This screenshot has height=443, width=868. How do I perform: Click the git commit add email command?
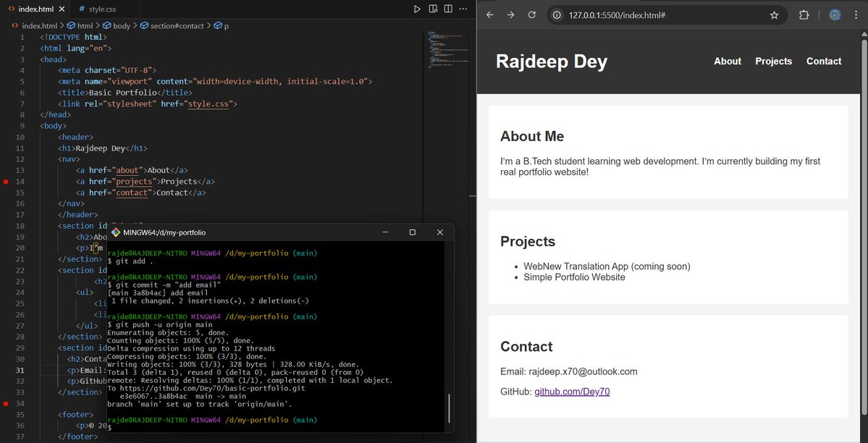click(x=164, y=284)
